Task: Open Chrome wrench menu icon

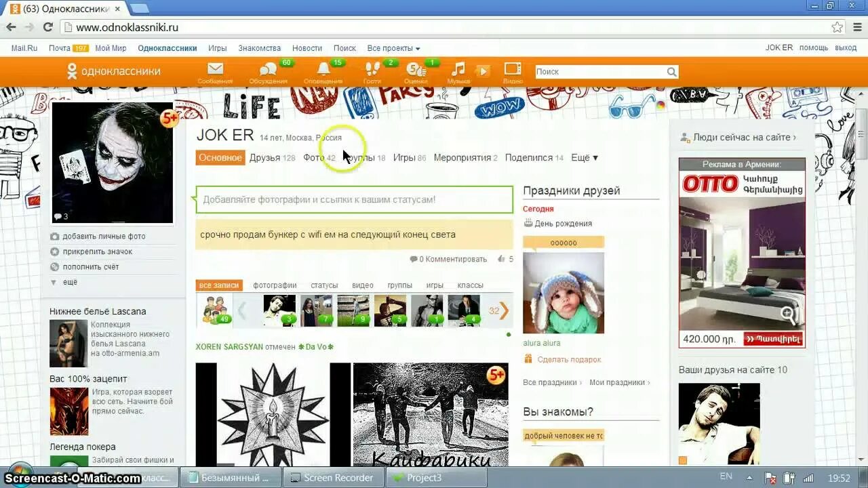Action: (x=857, y=27)
